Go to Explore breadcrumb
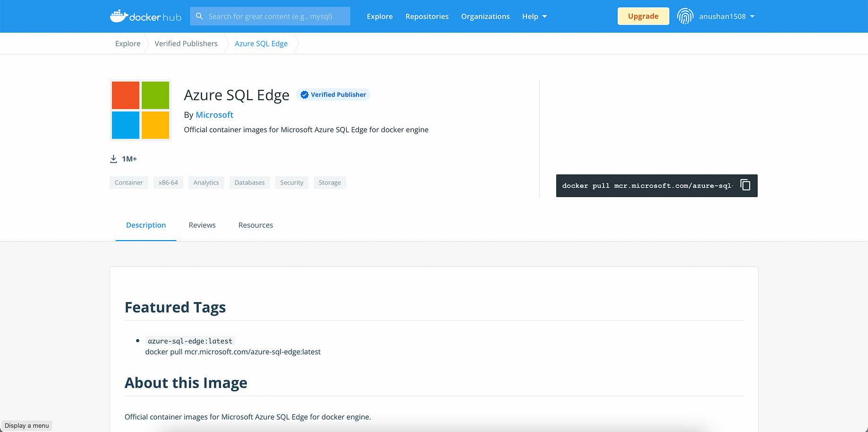868x432 pixels. coord(128,43)
